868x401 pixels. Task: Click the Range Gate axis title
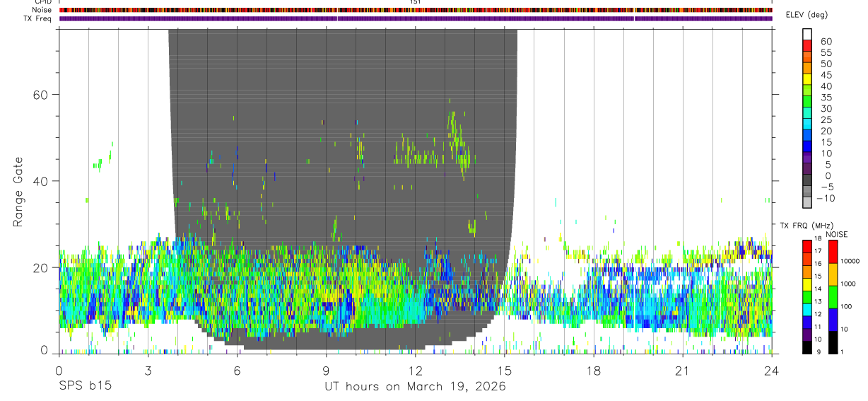[x=19, y=192]
